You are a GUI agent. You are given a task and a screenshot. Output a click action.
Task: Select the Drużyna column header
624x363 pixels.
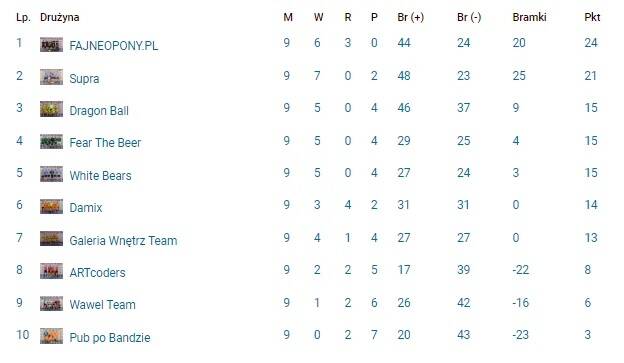(x=60, y=17)
